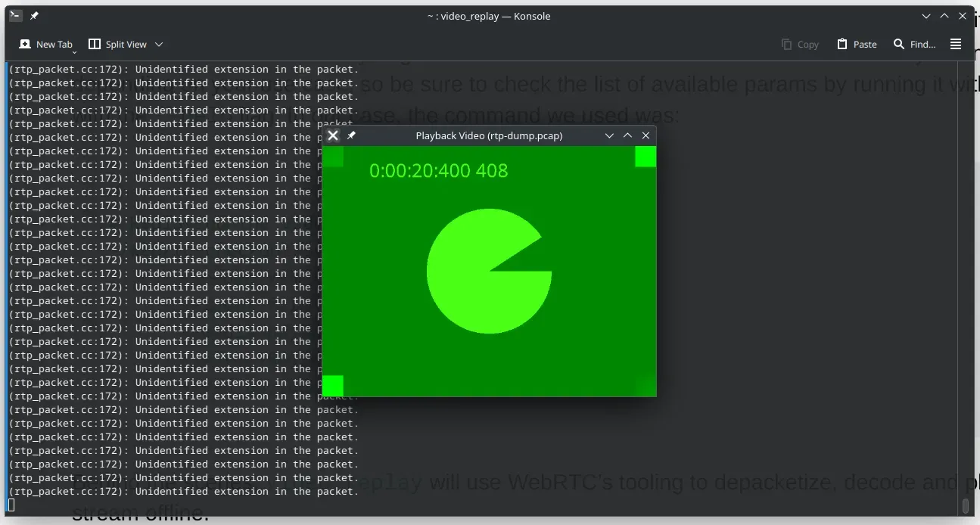This screenshot has height=525, width=980.
Task: Expand the Split View dropdown chevron
Action: coord(159,45)
